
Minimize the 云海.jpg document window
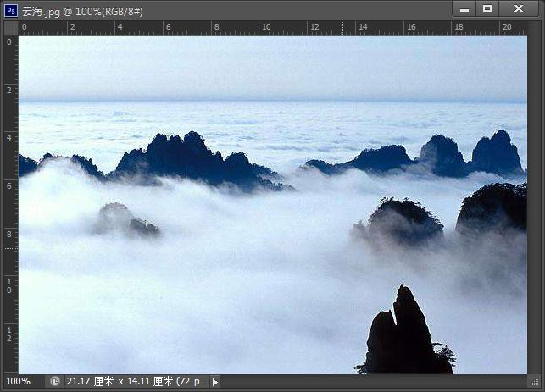[463, 8]
